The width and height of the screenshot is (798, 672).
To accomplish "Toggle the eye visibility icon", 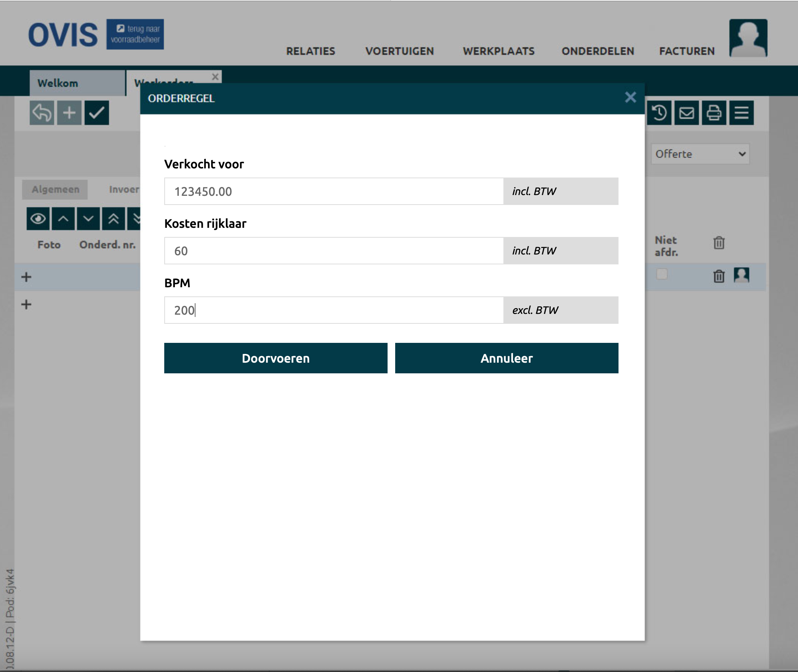I will pyautogui.click(x=38, y=219).
